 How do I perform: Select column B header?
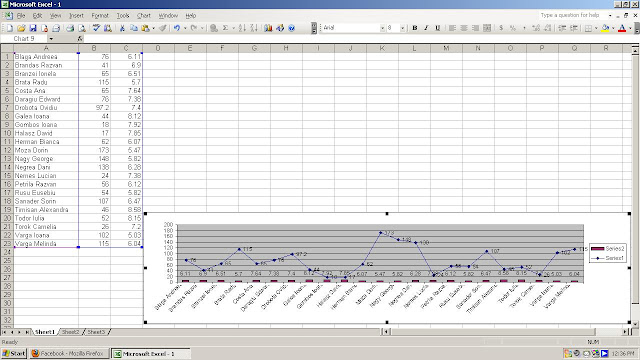pyautogui.click(x=94, y=48)
